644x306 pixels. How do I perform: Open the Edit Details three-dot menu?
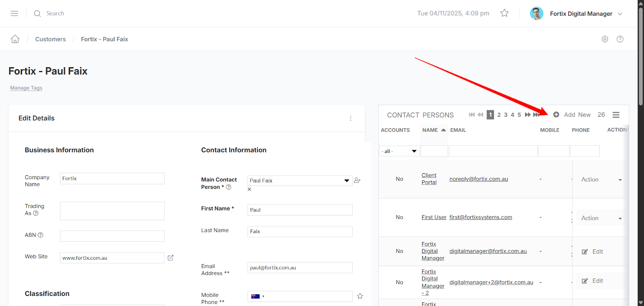pyautogui.click(x=351, y=118)
